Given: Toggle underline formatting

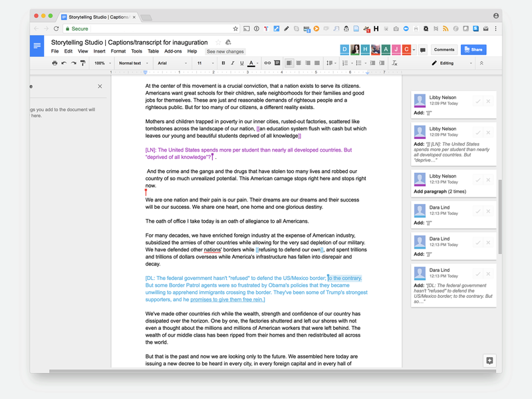Looking at the screenshot, I should (241, 63).
